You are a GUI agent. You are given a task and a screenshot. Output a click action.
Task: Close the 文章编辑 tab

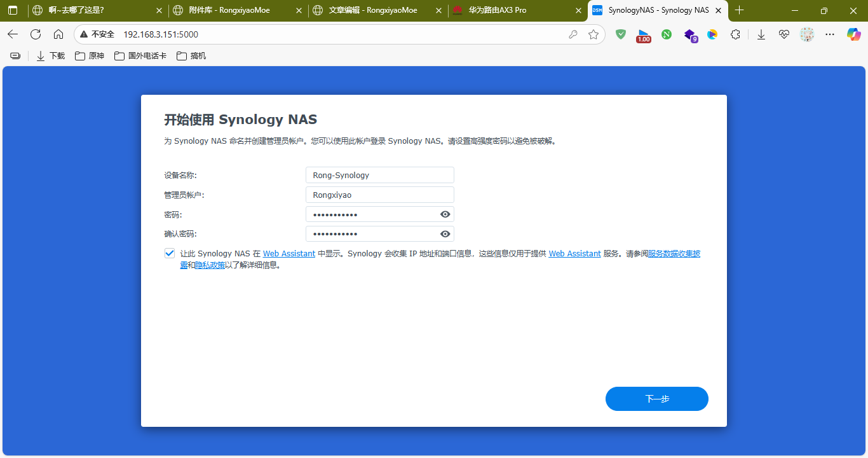(438, 10)
